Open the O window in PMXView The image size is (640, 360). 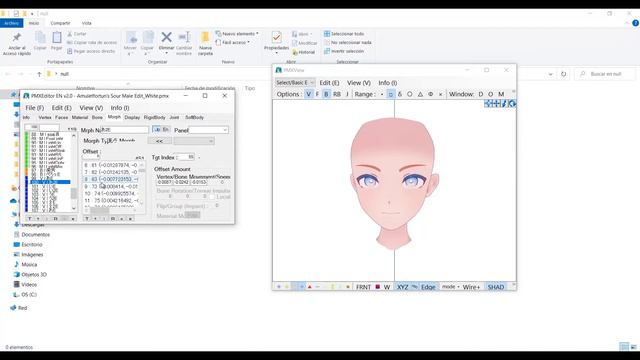tap(491, 94)
